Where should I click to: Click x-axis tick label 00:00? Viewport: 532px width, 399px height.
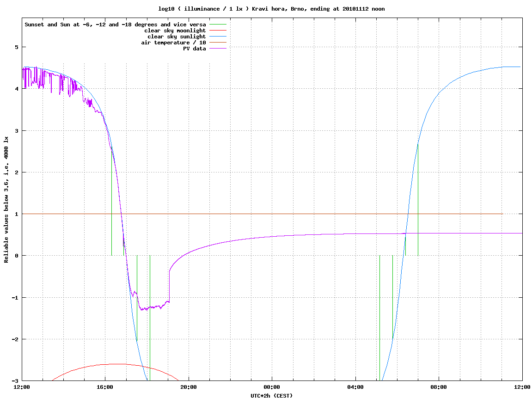[x=272, y=387]
